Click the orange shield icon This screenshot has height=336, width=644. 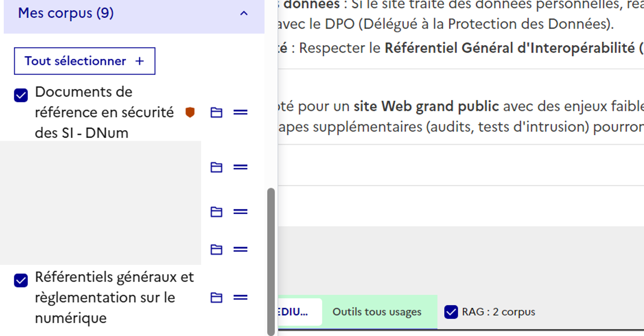pos(190,112)
